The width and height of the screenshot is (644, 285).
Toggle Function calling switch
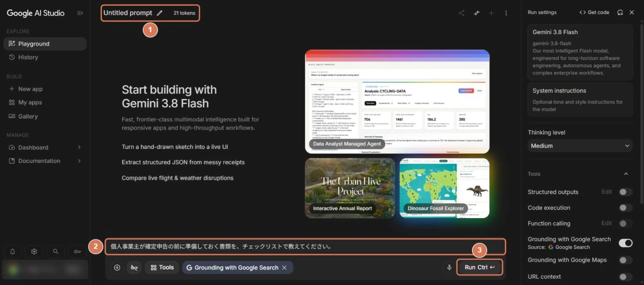626,223
